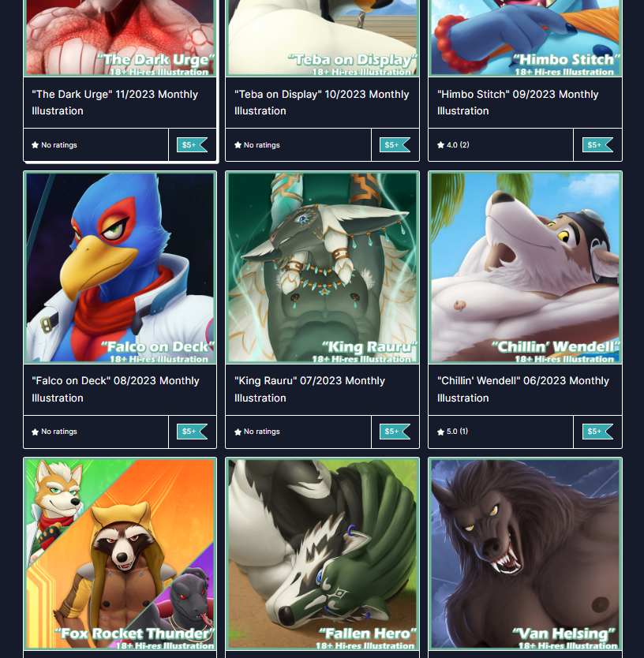Open "Himbo Stitch" 09/2023 Monthly Illustration title
The image size is (644, 658).
point(518,103)
